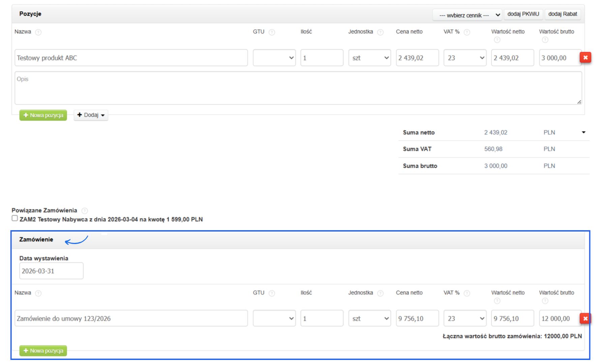Click help icon beside top Nazwa label
This screenshot has height=364, width=598.
click(38, 32)
